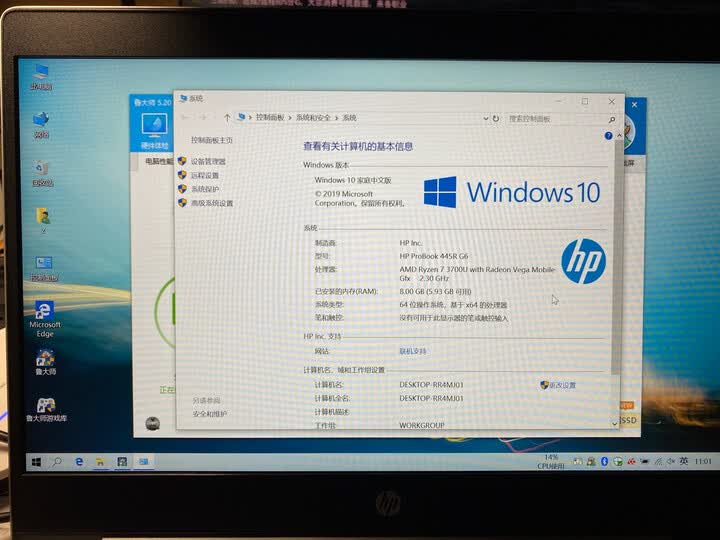
Task: Click the scroll down arrow in System window
Action: click(x=615, y=423)
